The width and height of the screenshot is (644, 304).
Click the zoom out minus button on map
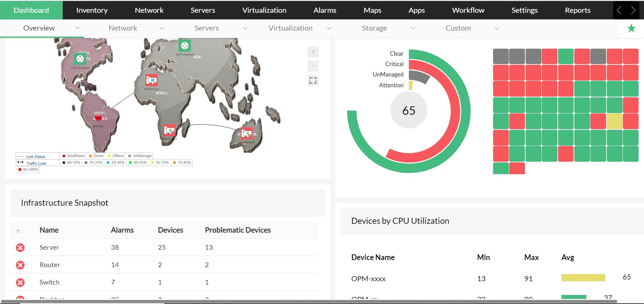point(313,66)
